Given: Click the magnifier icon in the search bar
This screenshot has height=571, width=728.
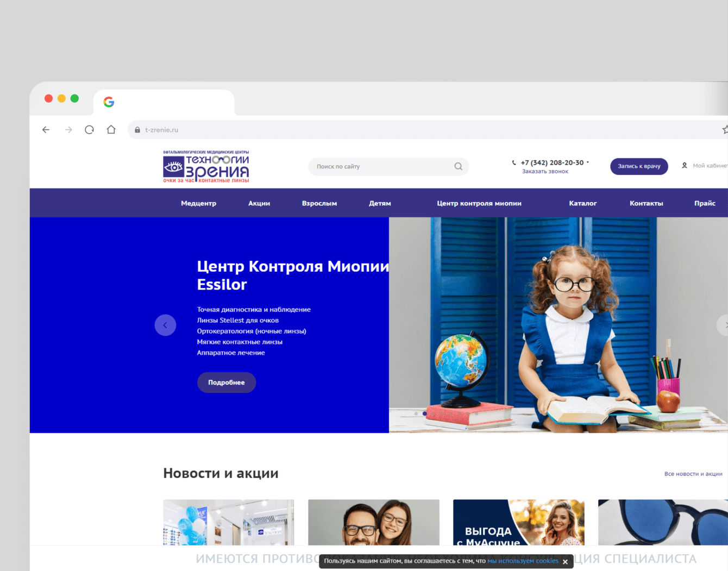Looking at the screenshot, I should click(x=458, y=166).
